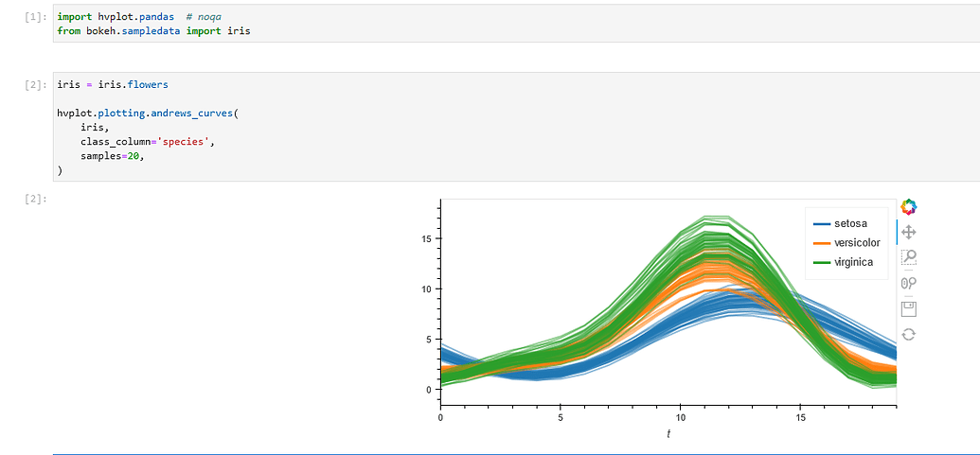Viewport: 980px width, 455px height.
Task: Click the samples=20 line in code
Action: 112,156
